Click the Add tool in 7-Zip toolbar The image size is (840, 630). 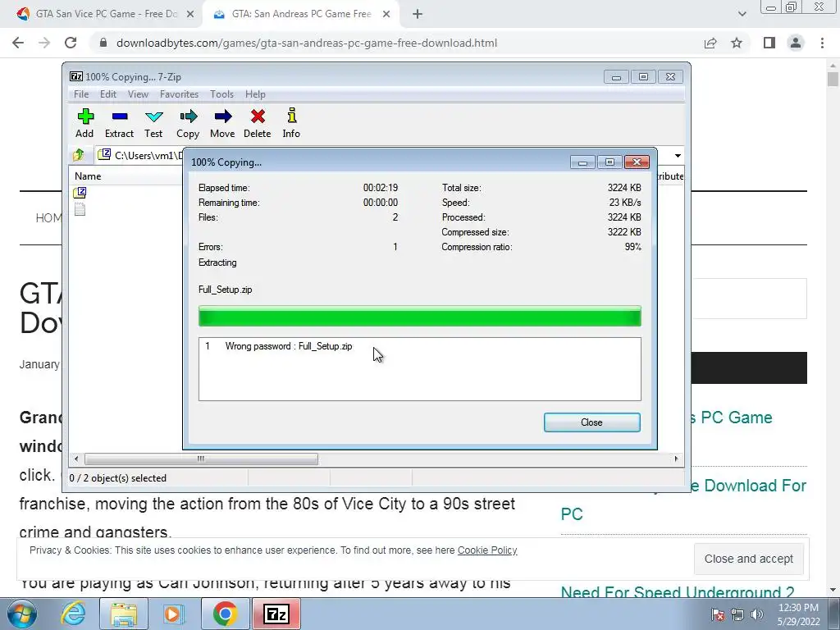(84, 123)
